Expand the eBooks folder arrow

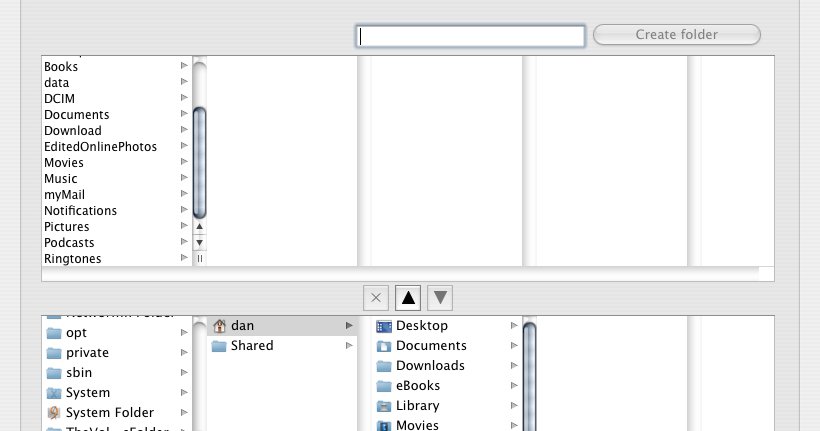click(x=514, y=385)
